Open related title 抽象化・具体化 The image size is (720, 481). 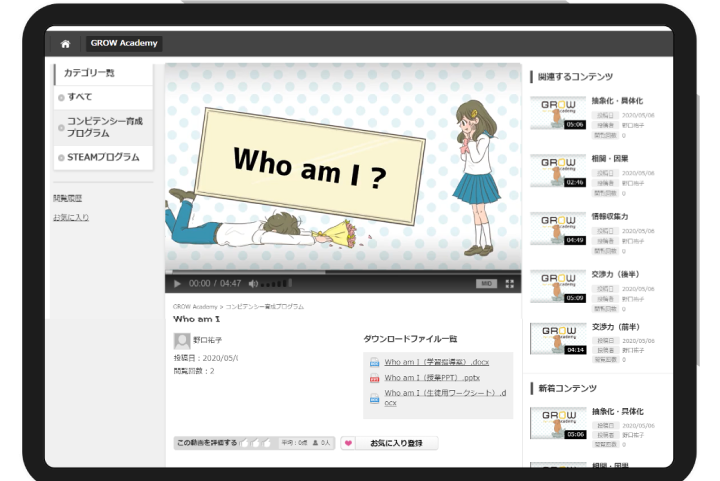[617, 101]
